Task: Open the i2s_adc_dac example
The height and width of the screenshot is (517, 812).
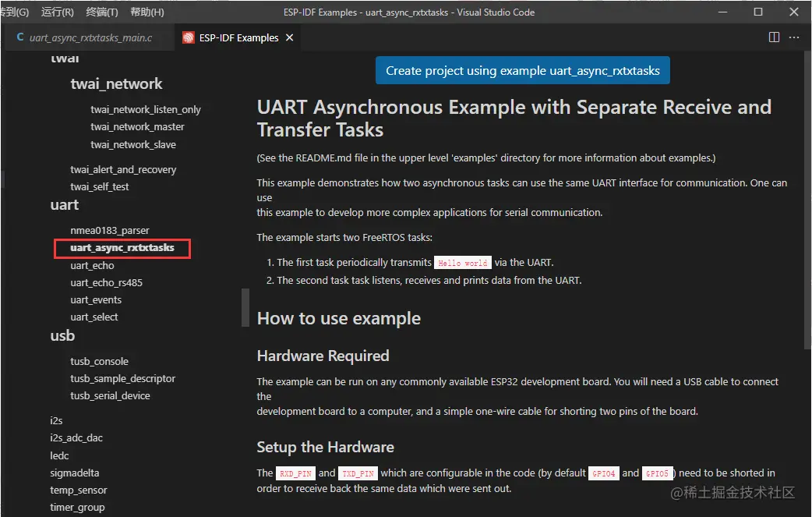Action: (76, 437)
